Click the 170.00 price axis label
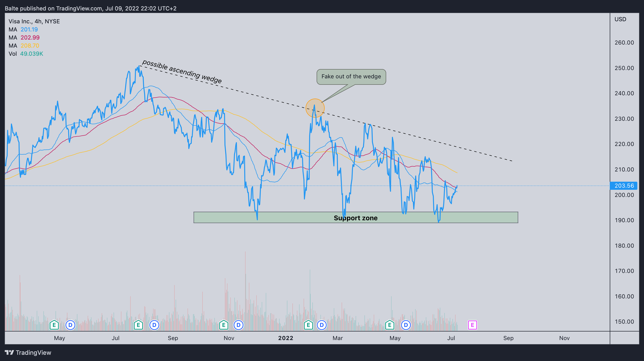This screenshot has width=644, height=361. point(624,271)
